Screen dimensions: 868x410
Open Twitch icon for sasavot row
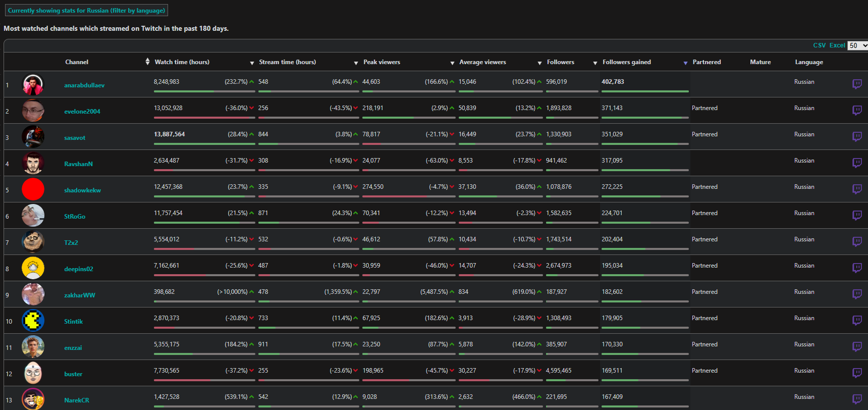click(857, 136)
